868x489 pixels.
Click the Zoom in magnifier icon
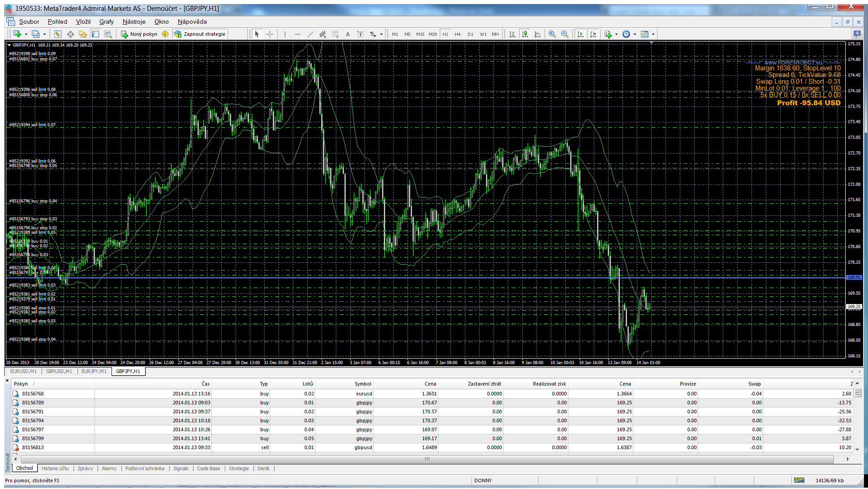coord(552,34)
